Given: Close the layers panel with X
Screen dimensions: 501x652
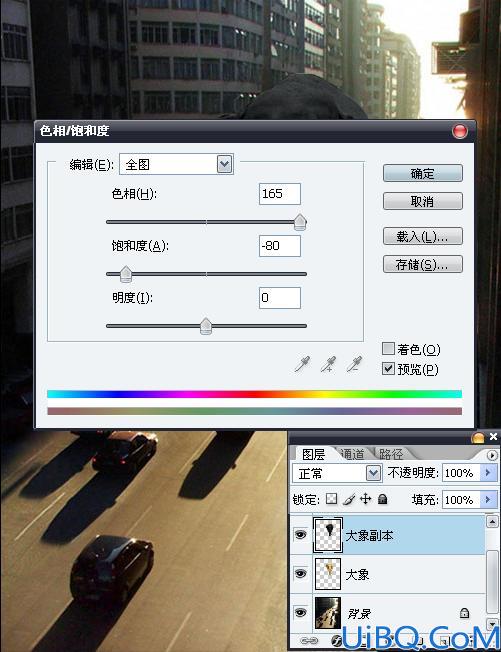Looking at the screenshot, I should [x=494, y=437].
